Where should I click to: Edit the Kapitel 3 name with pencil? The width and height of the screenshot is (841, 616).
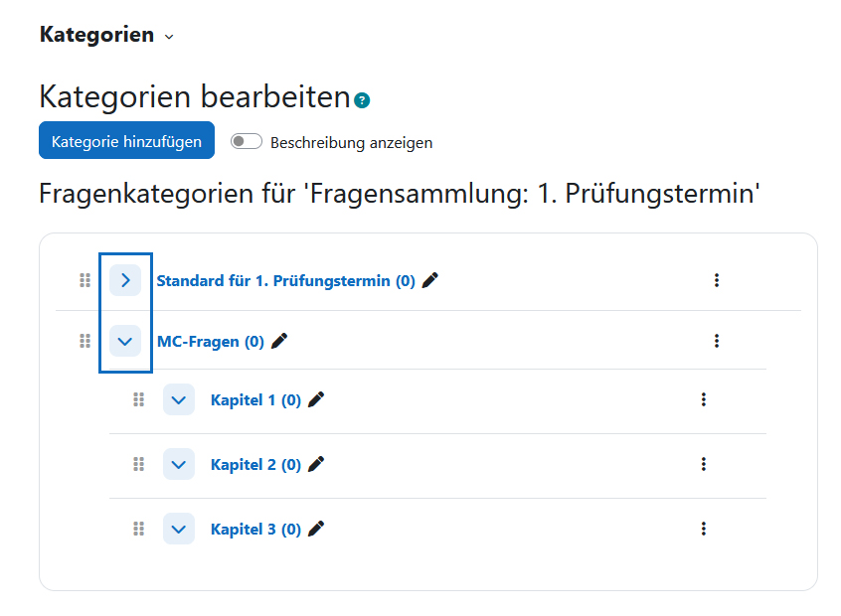(316, 529)
